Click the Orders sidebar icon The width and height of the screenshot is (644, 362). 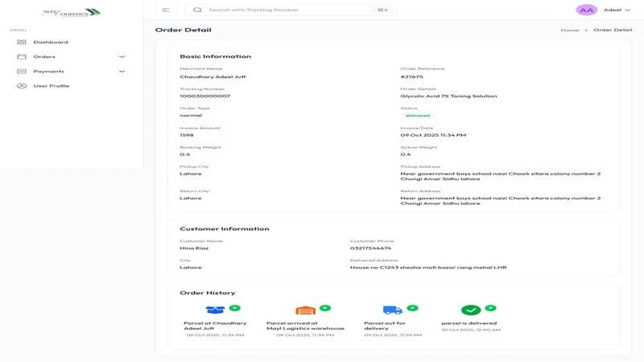pyautogui.click(x=22, y=56)
